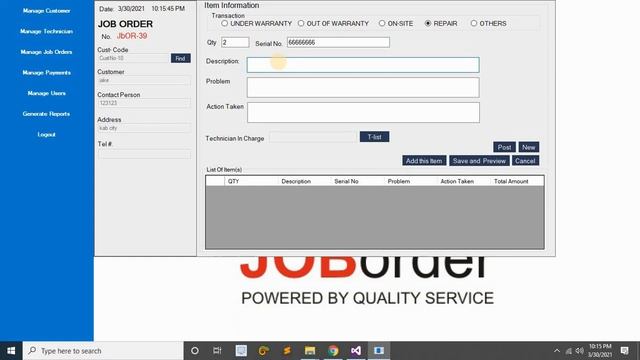
Task: Click Save and Preview button
Action: point(479,161)
